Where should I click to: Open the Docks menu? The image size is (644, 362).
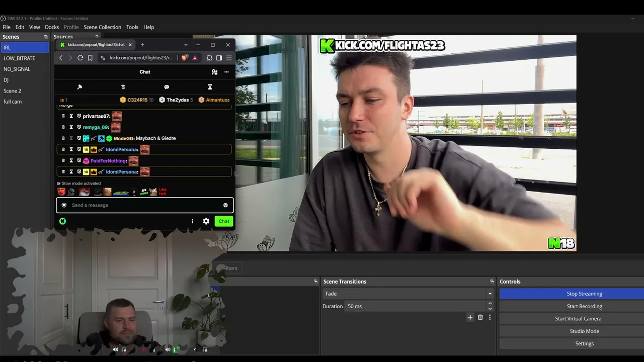[52, 27]
